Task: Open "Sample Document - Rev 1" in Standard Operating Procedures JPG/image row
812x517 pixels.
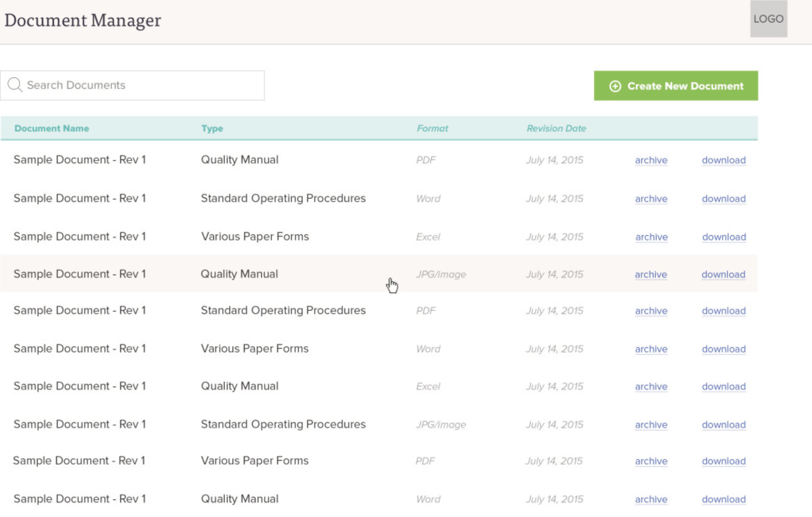Action: 80,424
